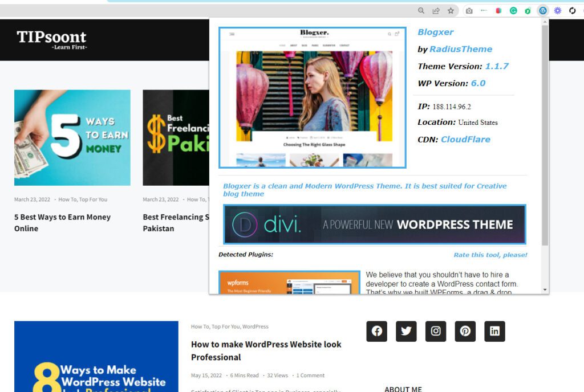The image size is (584, 392).
Task: Click the Blogxer theme name link
Action: point(435,32)
